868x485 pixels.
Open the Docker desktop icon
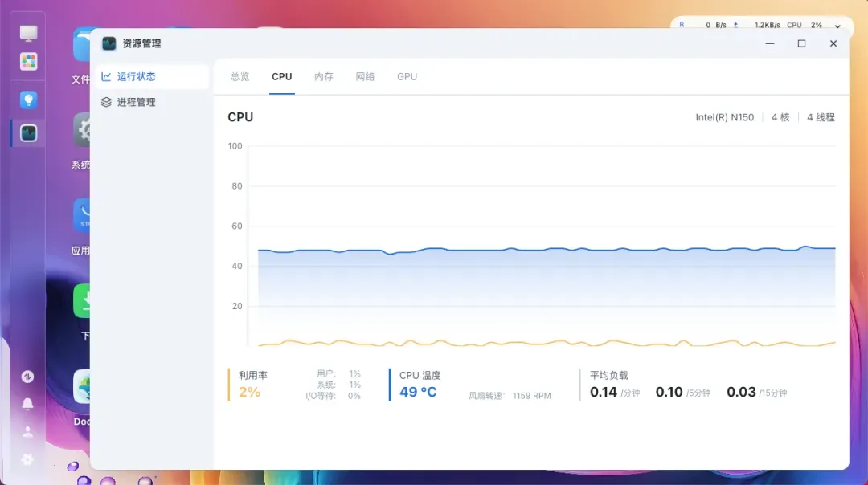click(81, 386)
